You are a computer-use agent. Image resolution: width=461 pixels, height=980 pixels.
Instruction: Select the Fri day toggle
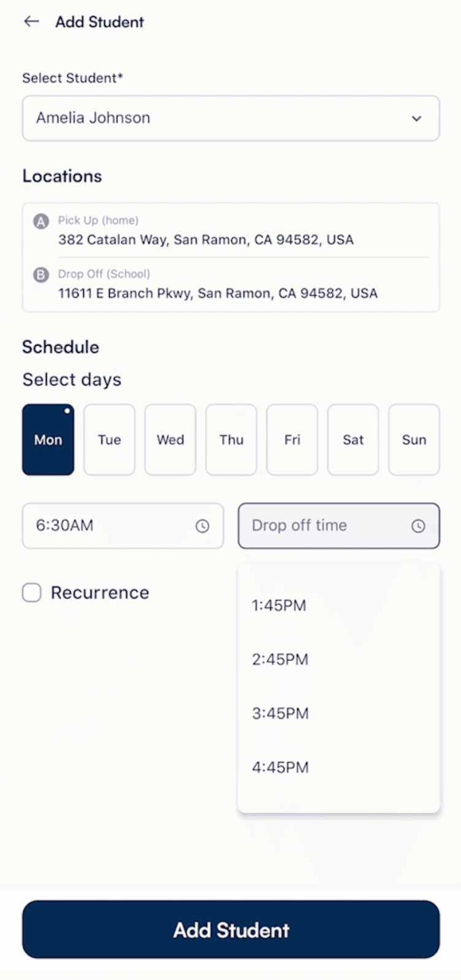click(x=292, y=440)
